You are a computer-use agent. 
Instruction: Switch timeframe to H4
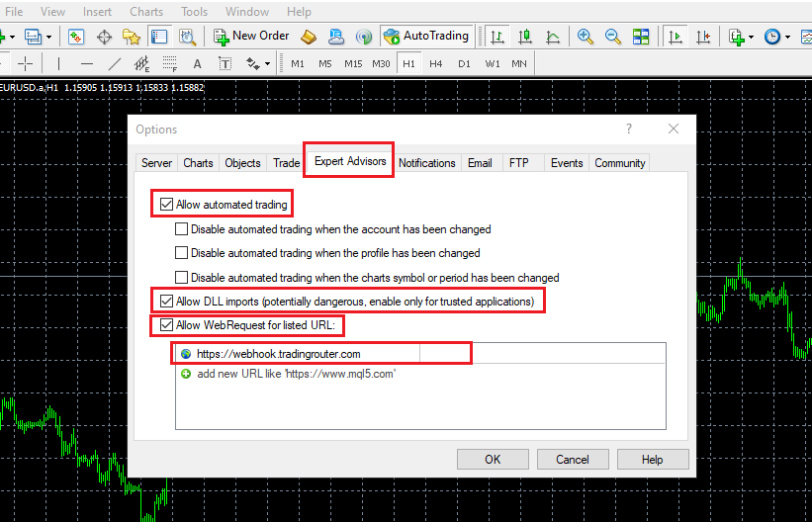(436, 63)
